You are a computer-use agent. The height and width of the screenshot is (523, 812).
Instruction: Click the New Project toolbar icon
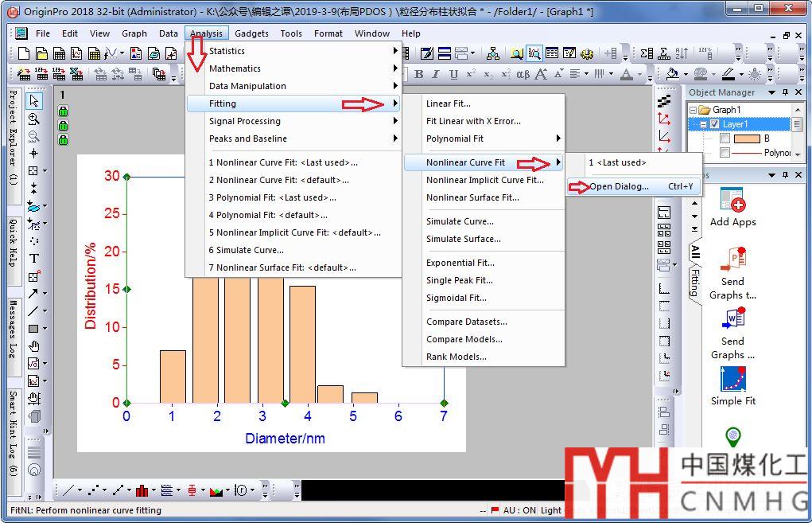click(x=23, y=54)
